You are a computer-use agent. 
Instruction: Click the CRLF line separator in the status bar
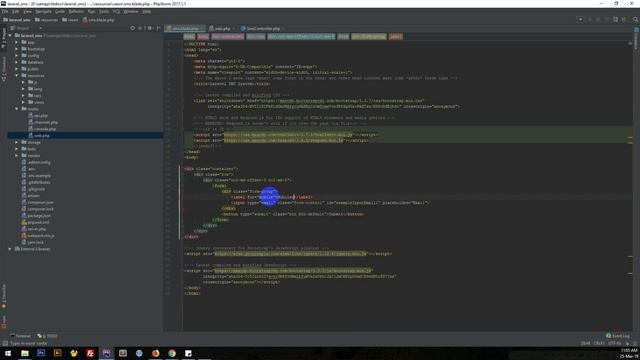[599, 343]
